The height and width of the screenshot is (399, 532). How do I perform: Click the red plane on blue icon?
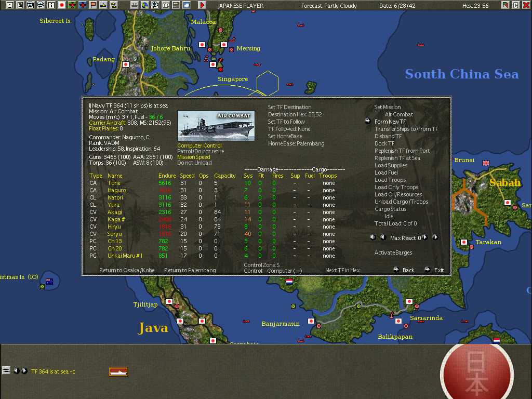(83, 5)
